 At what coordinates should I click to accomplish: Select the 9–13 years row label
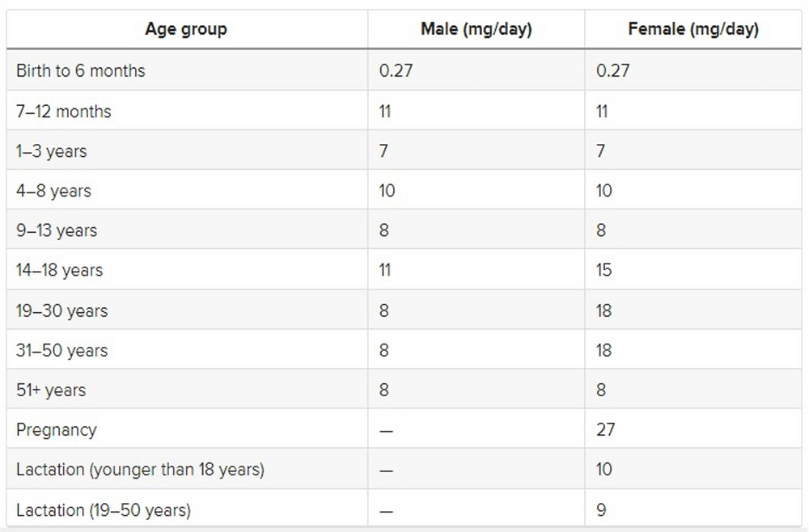[x=57, y=230]
